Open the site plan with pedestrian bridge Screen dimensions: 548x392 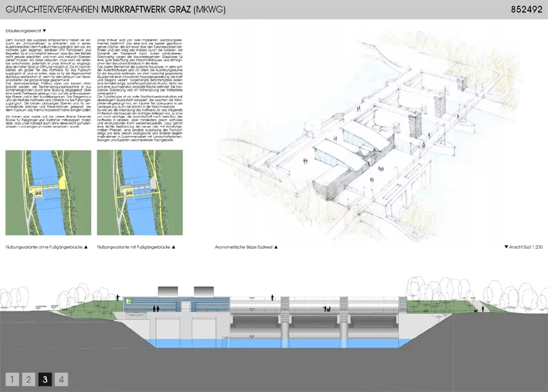click(140, 193)
